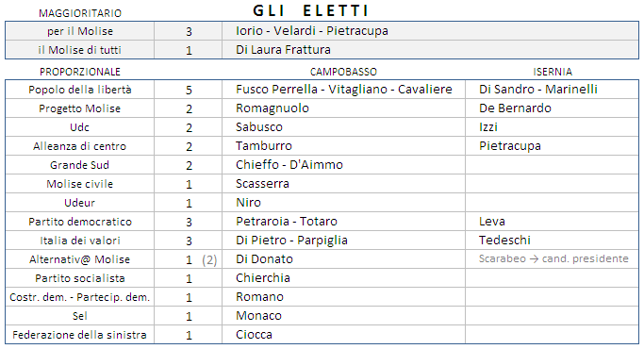Click the ISERNIA column header
The width and height of the screenshot is (644, 349).
[553, 72]
